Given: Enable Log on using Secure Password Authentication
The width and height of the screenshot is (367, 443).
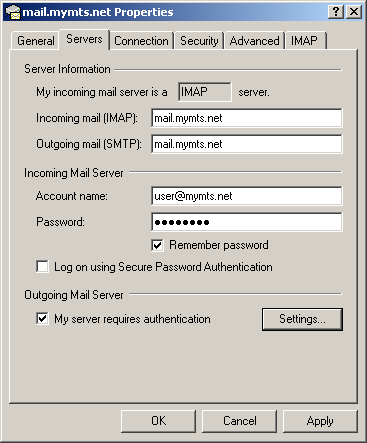Looking at the screenshot, I should 42,267.
